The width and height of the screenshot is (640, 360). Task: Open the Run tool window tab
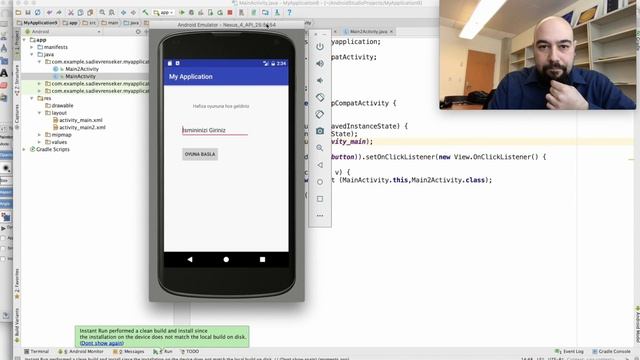[163, 351]
